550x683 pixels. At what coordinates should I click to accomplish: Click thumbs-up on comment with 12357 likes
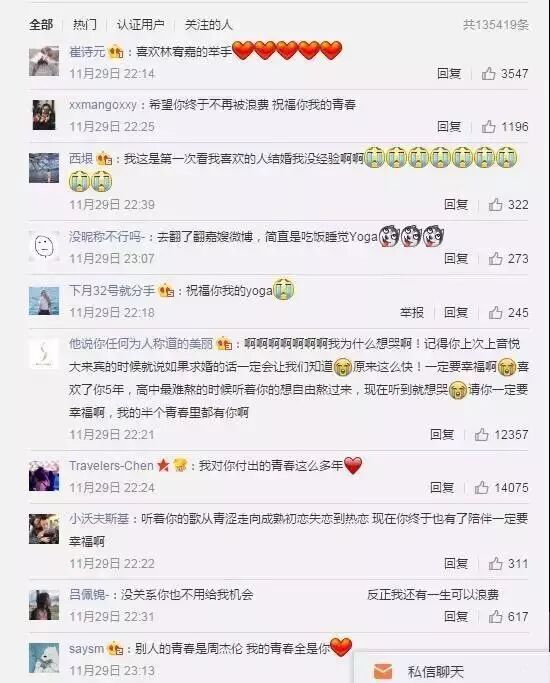point(481,434)
